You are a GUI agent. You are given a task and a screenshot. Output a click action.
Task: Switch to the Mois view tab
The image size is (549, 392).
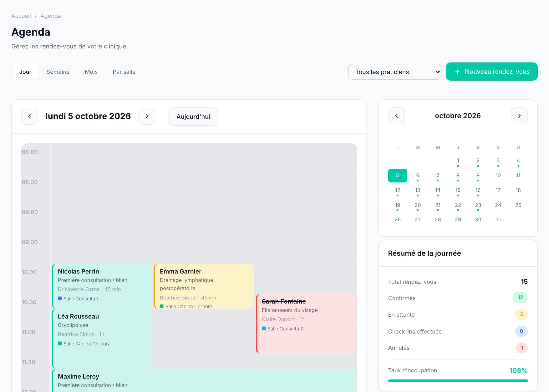click(91, 72)
